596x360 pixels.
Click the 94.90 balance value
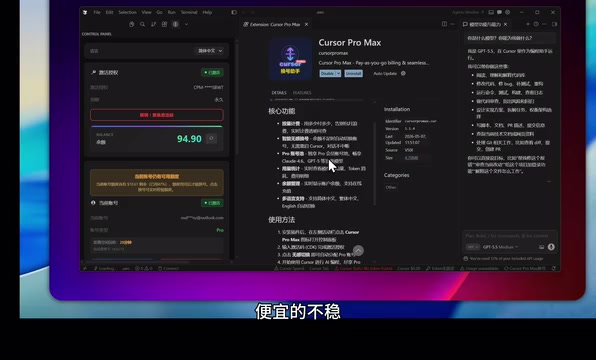pos(189,139)
